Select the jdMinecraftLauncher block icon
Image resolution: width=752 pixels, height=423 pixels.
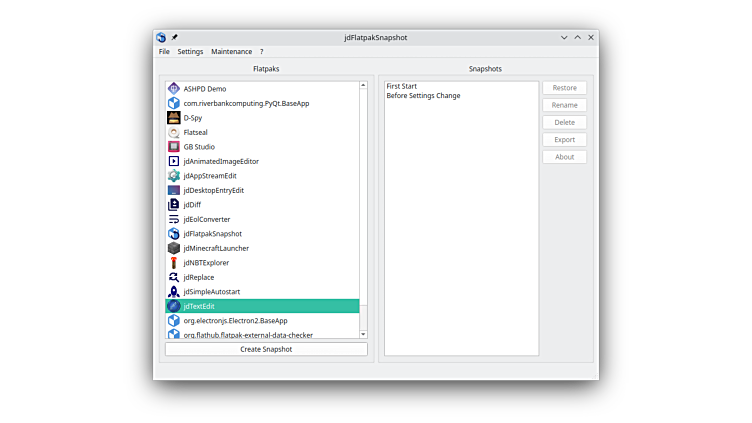pyautogui.click(x=173, y=248)
